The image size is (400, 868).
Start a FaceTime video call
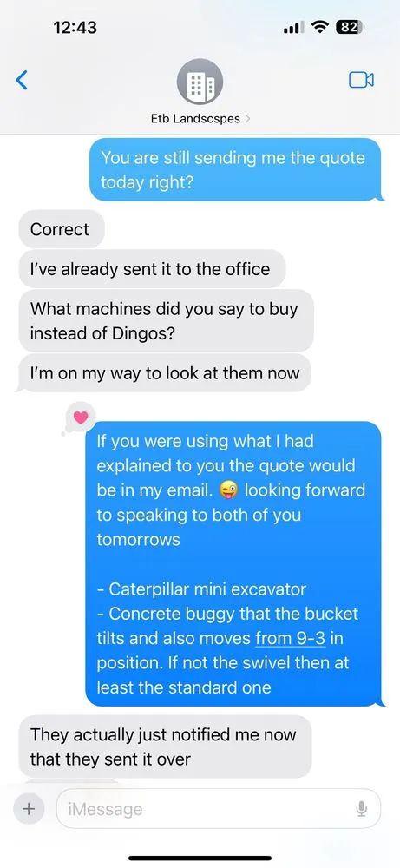361,80
